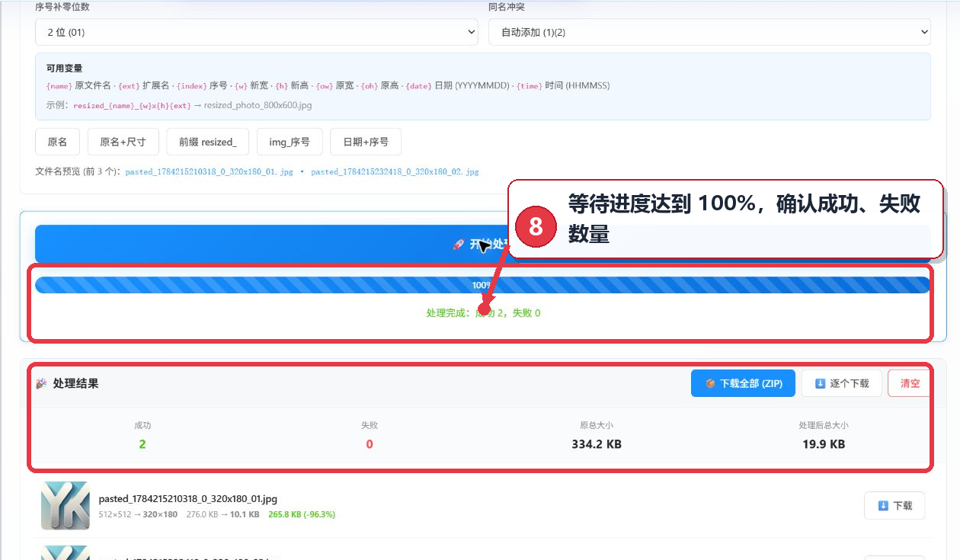Click the 265.8 KB (-96.3%) savings text

pyautogui.click(x=302, y=514)
